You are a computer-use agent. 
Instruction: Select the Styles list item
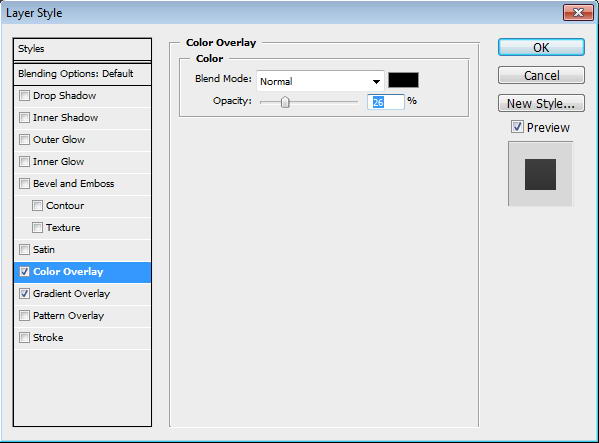[83, 49]
